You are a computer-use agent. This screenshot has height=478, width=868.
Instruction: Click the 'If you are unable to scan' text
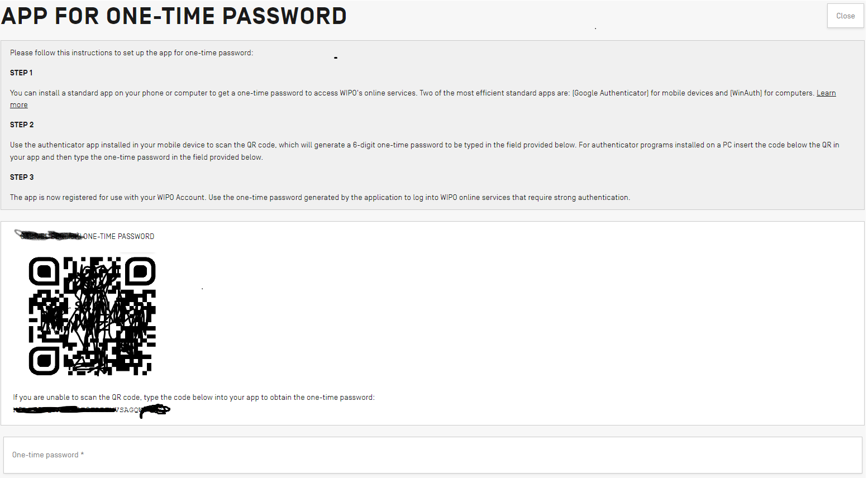tap(194, 398)
